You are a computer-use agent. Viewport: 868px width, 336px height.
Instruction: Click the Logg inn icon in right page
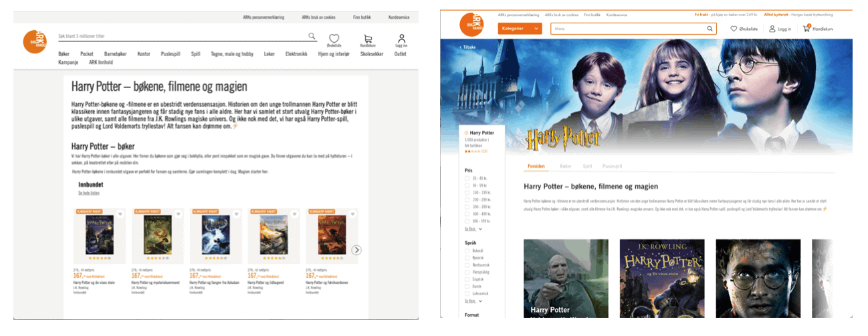(772, 29)
